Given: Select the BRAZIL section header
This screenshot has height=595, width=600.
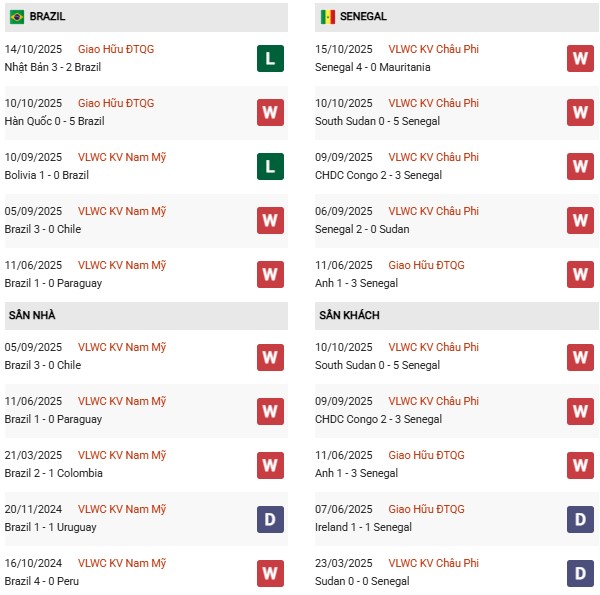Looking at the screenshot, I should click(x=48, y=17).
